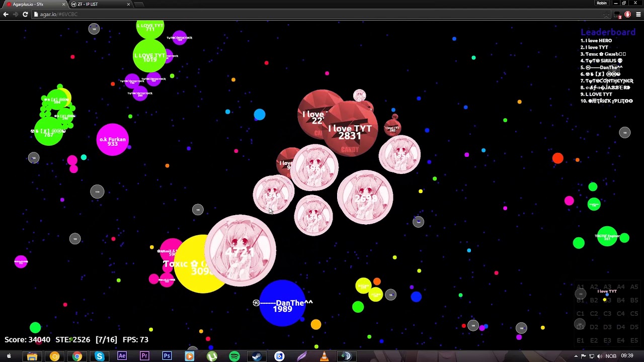Open the volume tray icon

(x=599, y=356)
